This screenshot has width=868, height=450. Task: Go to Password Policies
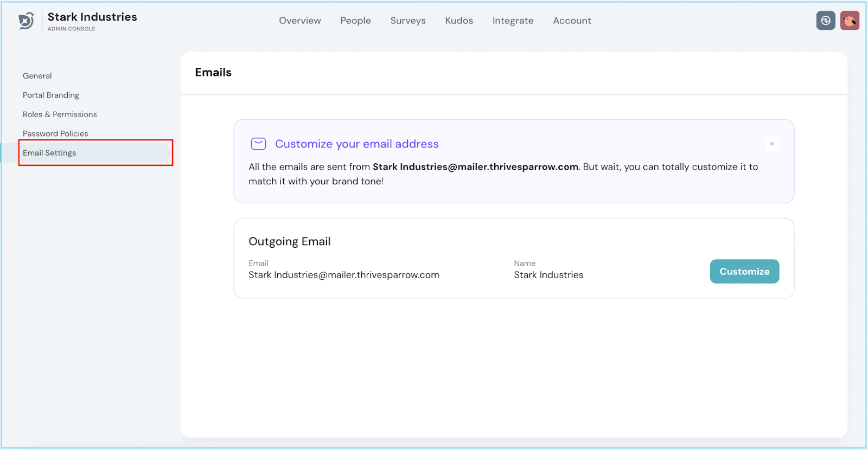click(55, 133)
